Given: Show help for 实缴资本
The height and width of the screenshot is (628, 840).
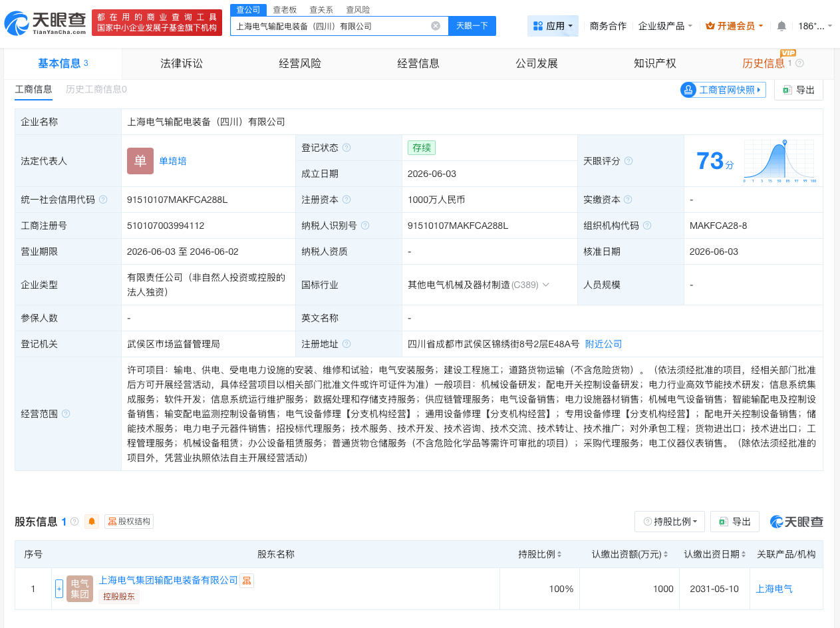Looking at the screenshot, I should [x=628, y=200].
